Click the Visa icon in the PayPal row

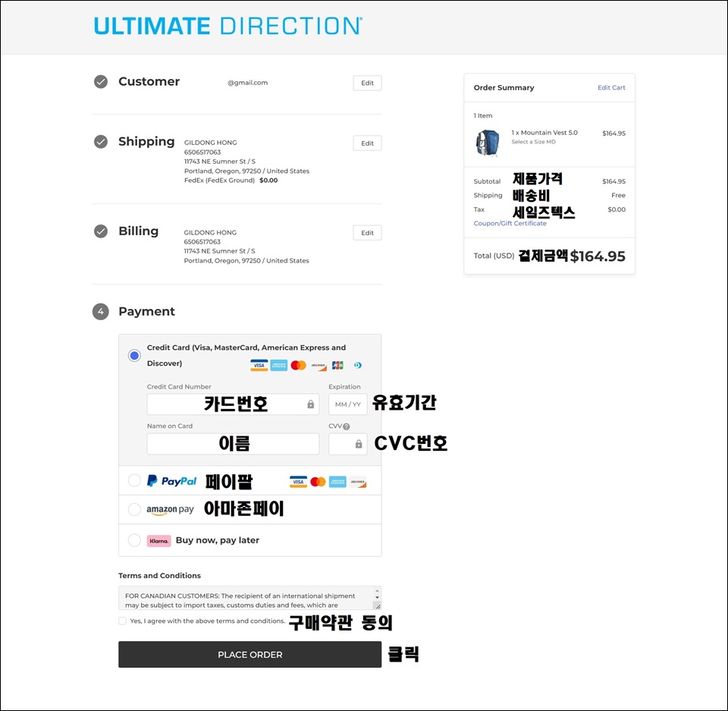click(x=298, y=482)
